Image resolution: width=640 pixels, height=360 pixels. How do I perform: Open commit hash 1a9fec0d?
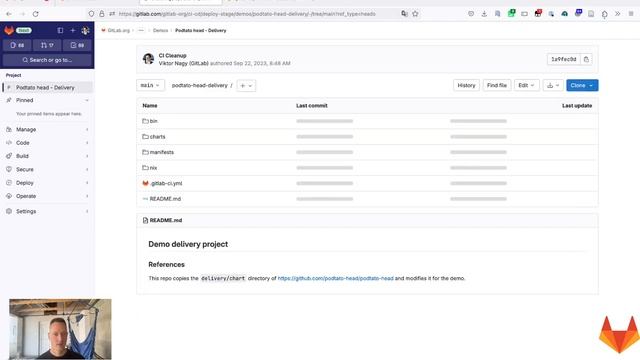click(563, 59)
